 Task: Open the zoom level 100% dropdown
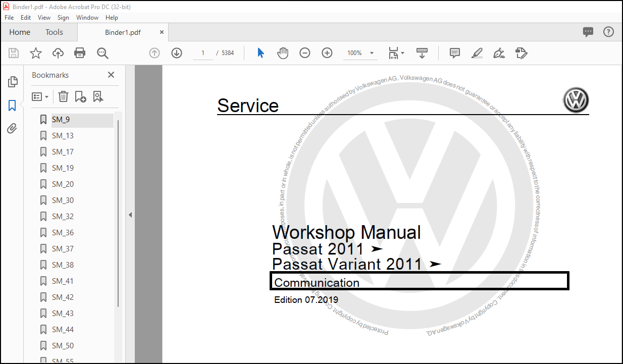coord(359,53)
